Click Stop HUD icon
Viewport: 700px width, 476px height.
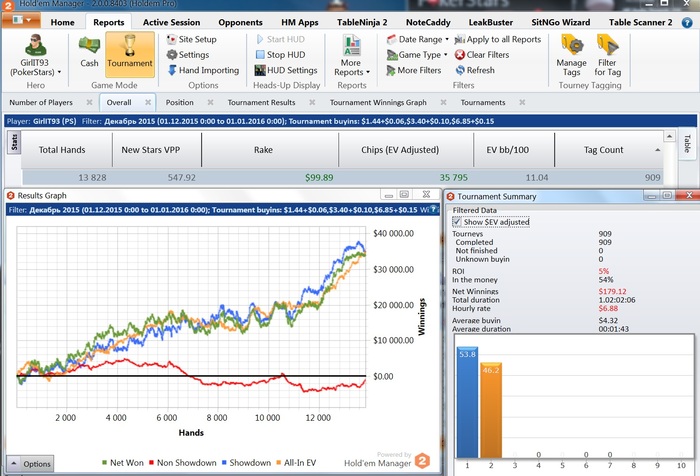(x=260, y=54)
